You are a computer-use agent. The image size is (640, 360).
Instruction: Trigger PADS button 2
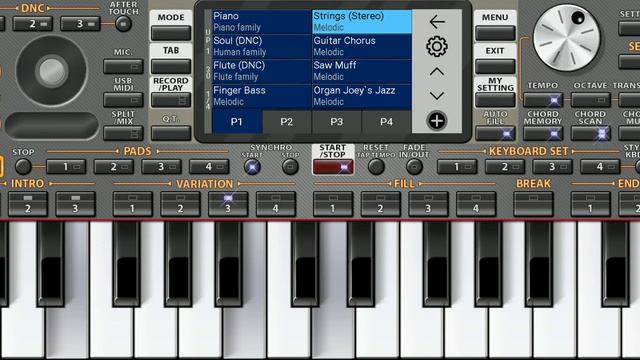pos(114,167)
